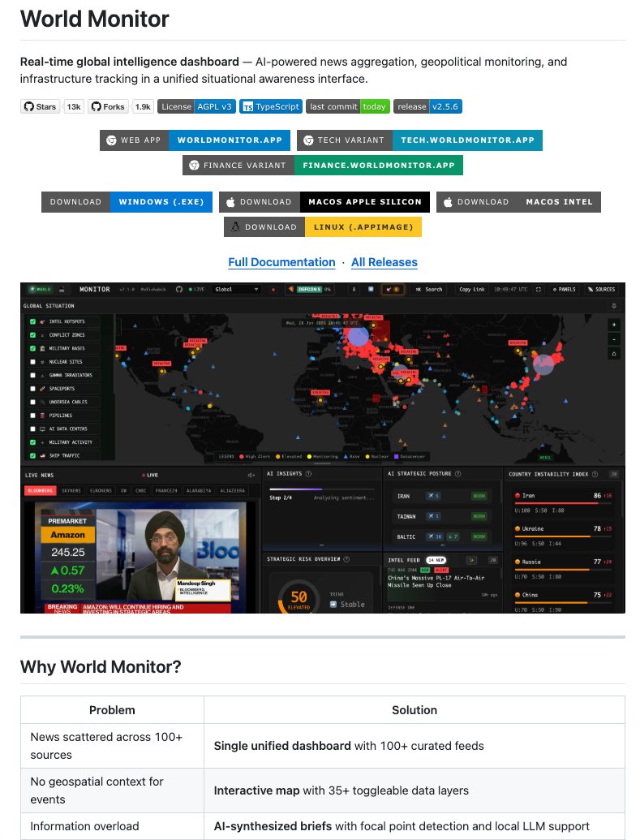640x840 pixels.
Task: Open the 1.9k forks count badge
Action: click(x=143, y=106)
